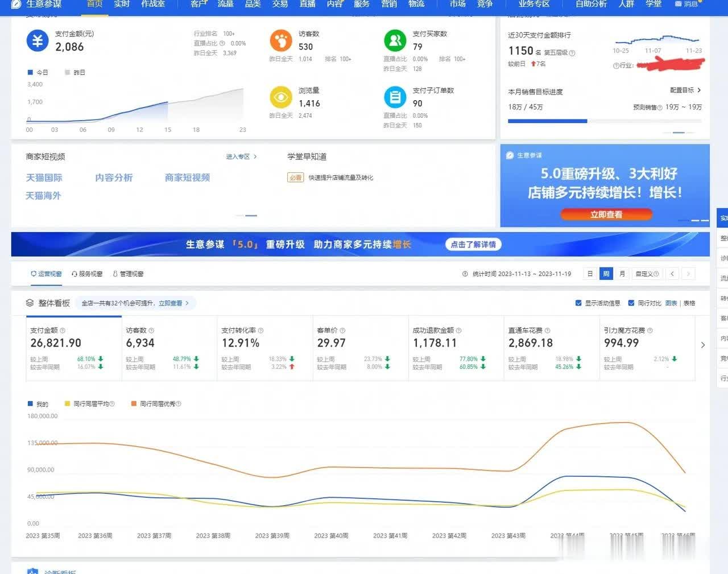Click the 本月销售目标进度 progress bar
The width and height of the screenshot is (728, 574).
click(x=605, y=121)
